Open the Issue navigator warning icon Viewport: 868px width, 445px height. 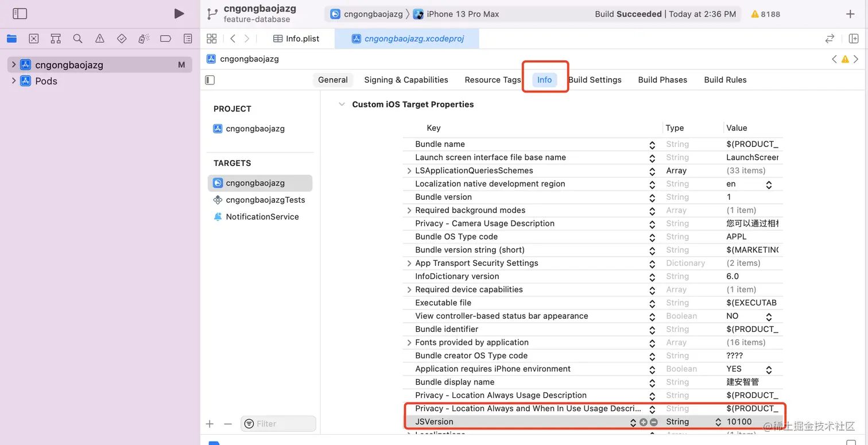point(100,38)
